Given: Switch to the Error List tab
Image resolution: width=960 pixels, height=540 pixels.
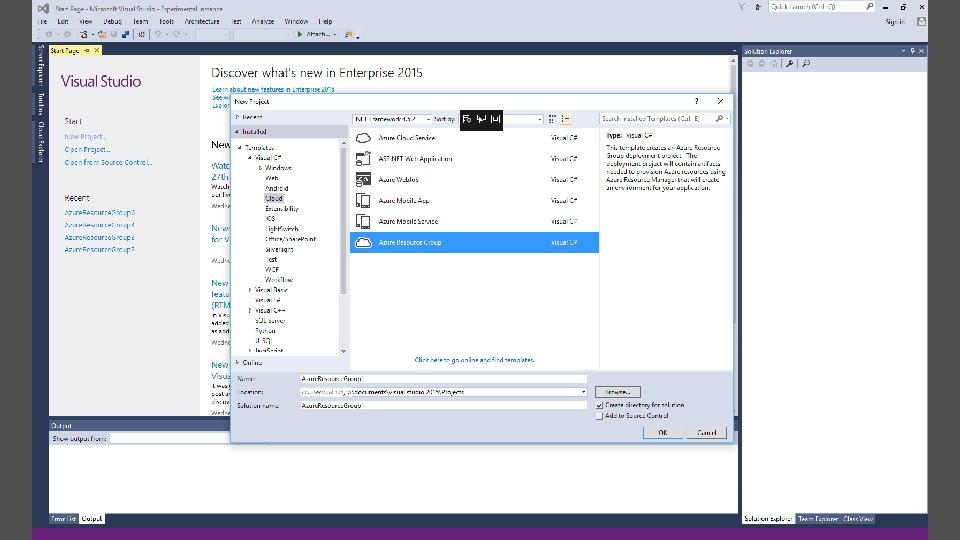Looking at the screenshot, I should coord(64,519).
